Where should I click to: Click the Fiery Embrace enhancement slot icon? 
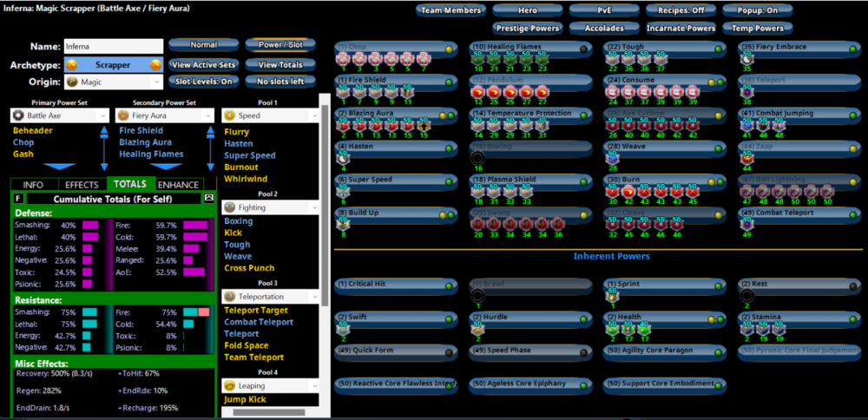click(x=747, y=58)
